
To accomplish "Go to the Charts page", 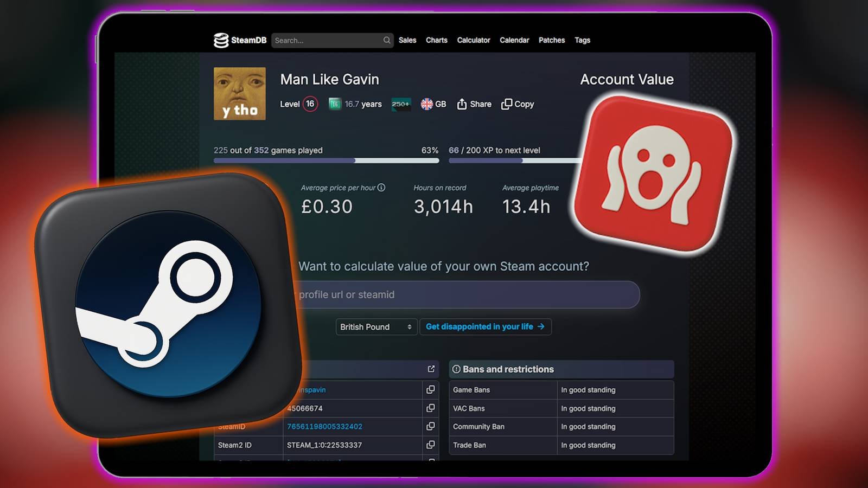I will [x=436, y=40].
